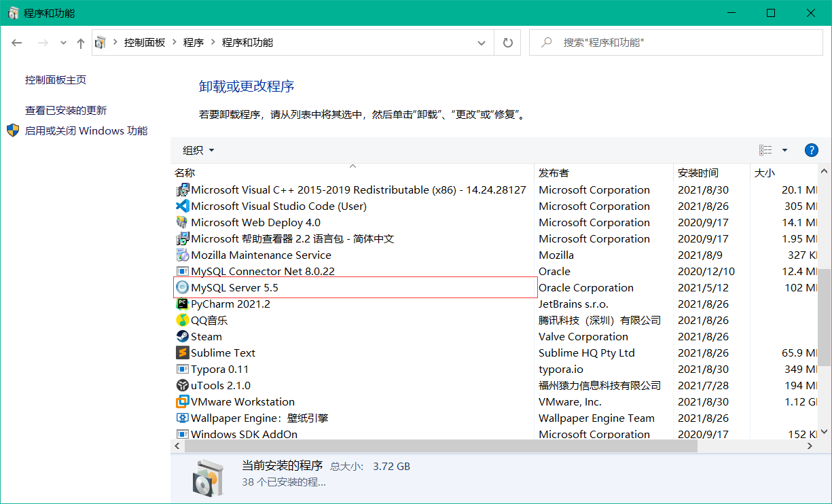Click the change view layout icon

[x=765, y=150]
